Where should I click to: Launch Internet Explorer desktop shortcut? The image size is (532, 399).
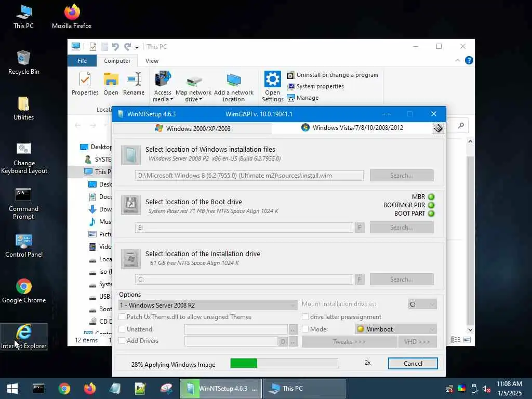click(x=24, y=337)
